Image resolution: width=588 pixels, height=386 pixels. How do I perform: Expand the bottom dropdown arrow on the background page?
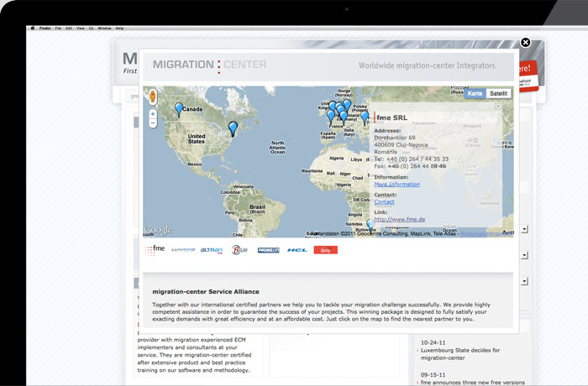point(525,281)
